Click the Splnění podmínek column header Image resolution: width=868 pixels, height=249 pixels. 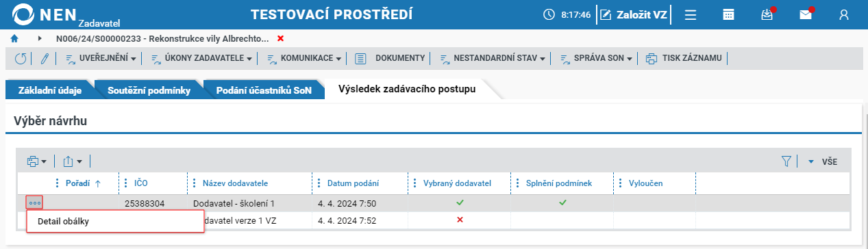coord(558,183)
